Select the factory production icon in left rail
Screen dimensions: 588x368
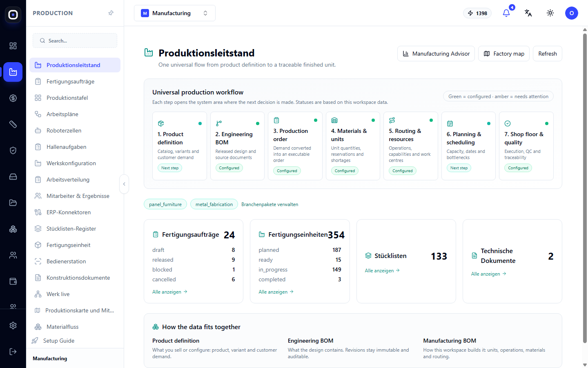tap(13, 72)
